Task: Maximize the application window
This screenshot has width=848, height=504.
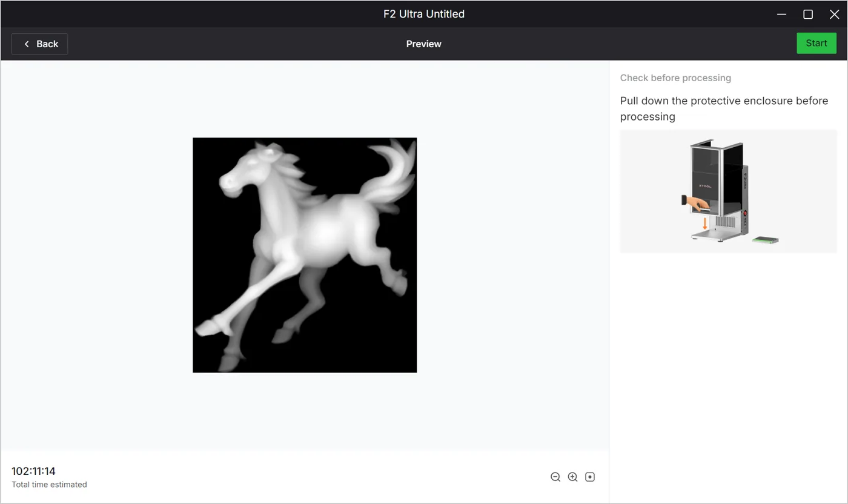Action: point(808,14)
